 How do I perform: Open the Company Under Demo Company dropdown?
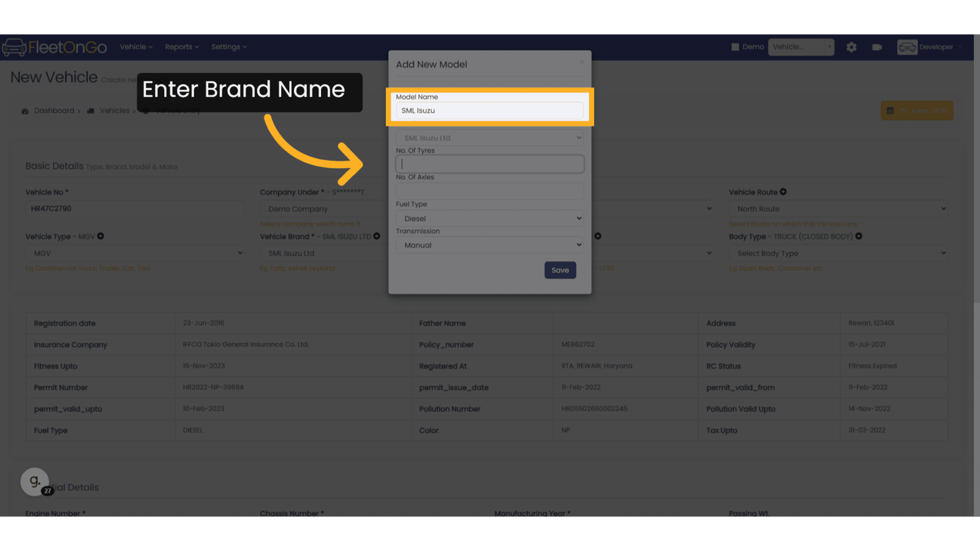[323, 209]
